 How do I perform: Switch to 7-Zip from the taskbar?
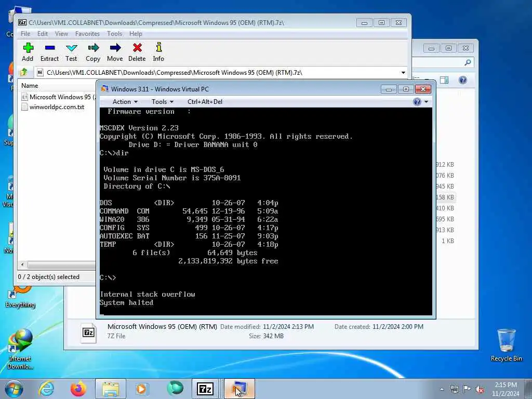205,389
